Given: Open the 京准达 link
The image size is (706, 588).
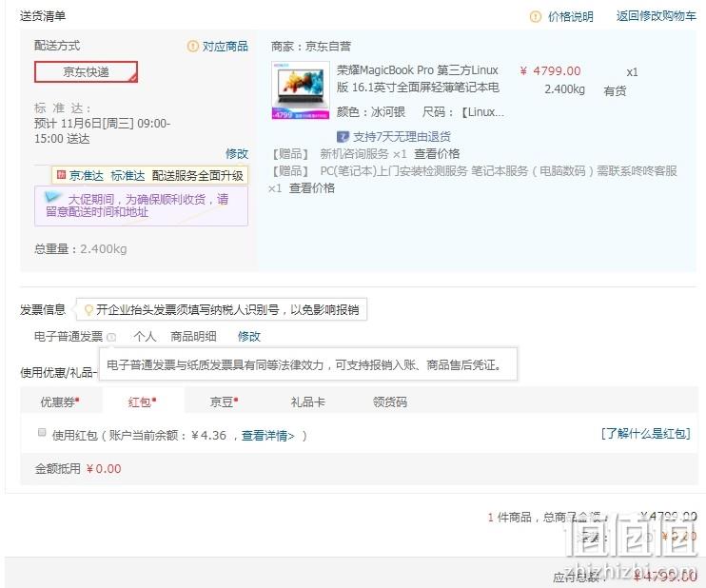Looking at the screenshot, I should pos(87,175).
